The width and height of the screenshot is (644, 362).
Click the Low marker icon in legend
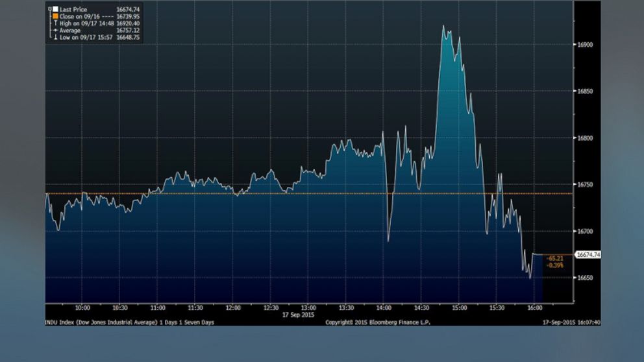pos(55,38)
